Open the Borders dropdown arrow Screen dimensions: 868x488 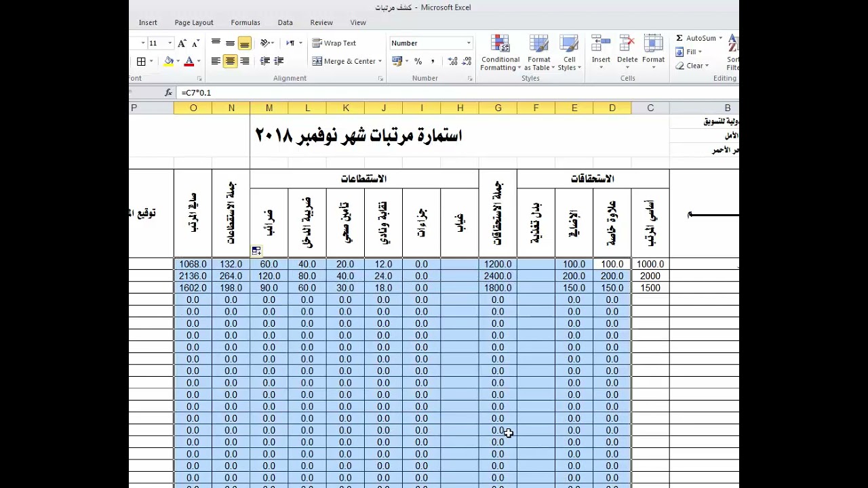click(x=151, y=62)
